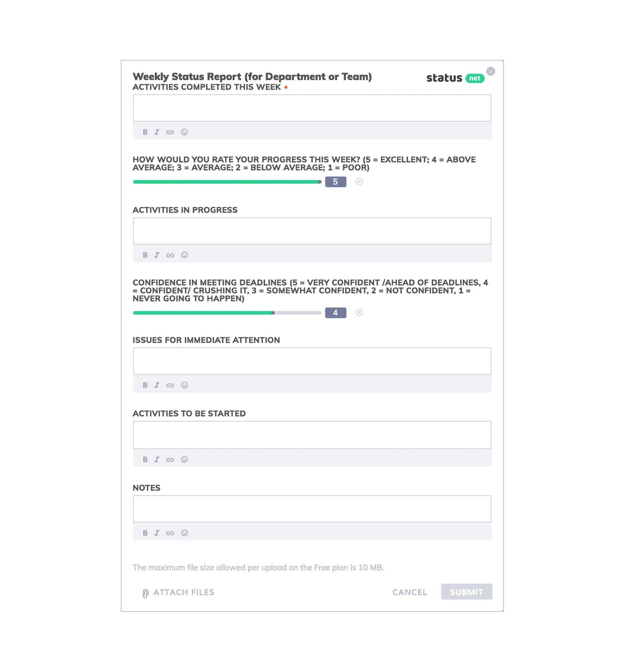Click the Bold icon in Activities Completed
This screenshot has height=672, width=625.
[145, 131]
